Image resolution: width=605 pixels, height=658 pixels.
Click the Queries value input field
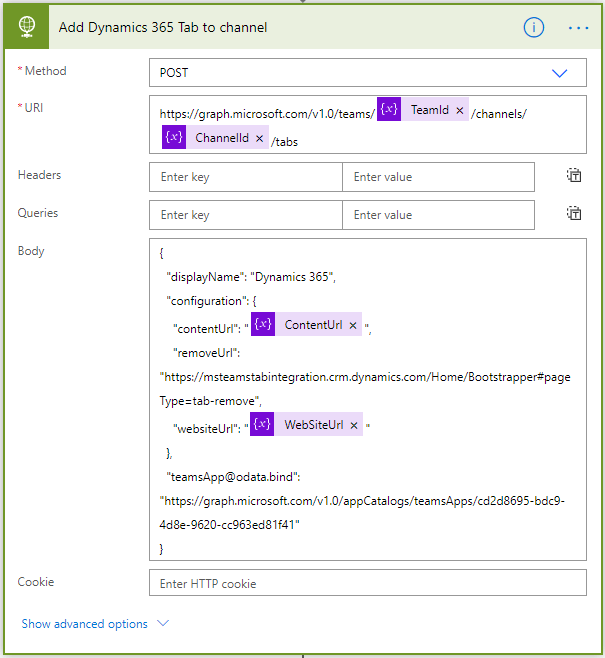point(438,215)
